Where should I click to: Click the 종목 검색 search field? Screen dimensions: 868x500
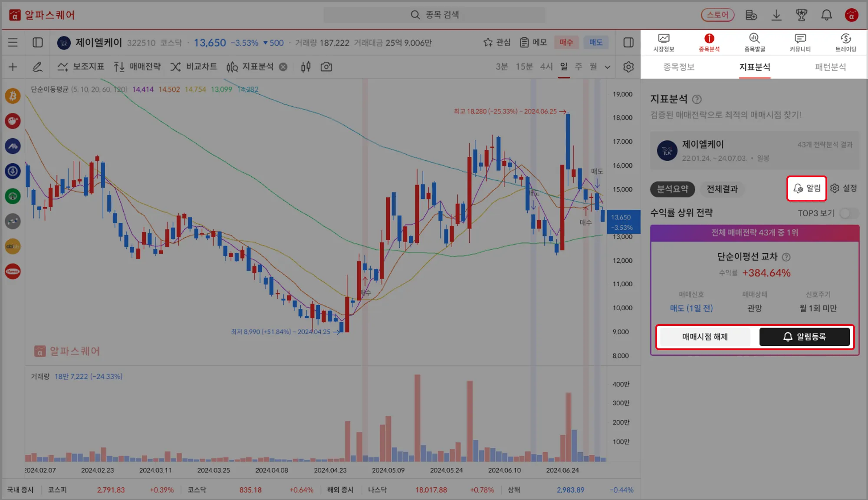point(434,15)
